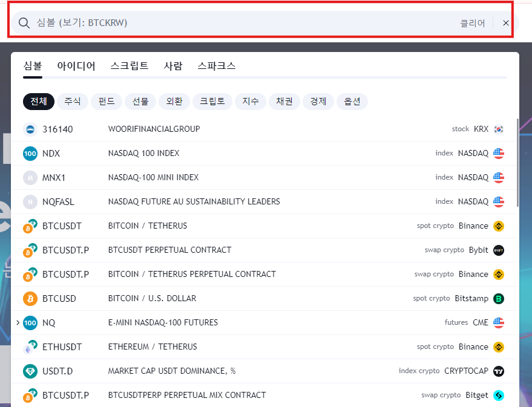Select the 지수 filter chip

click(251, 102)
